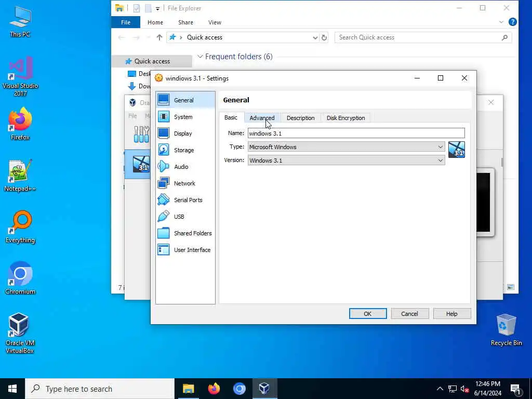The height and width of the screenshot is (399, 532).
Task: Click the Name field containing windiows 3.1
Action: [x=356, y=133]
